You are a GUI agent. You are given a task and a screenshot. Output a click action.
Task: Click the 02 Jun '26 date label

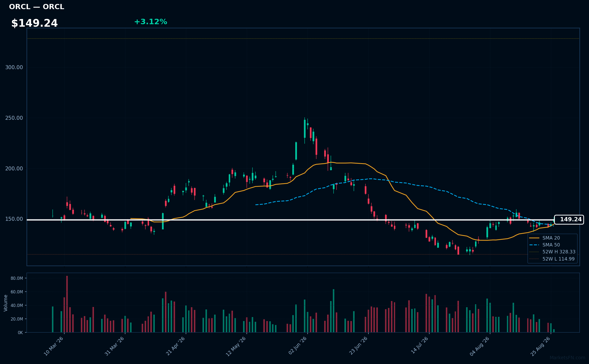tap(297, 346)
